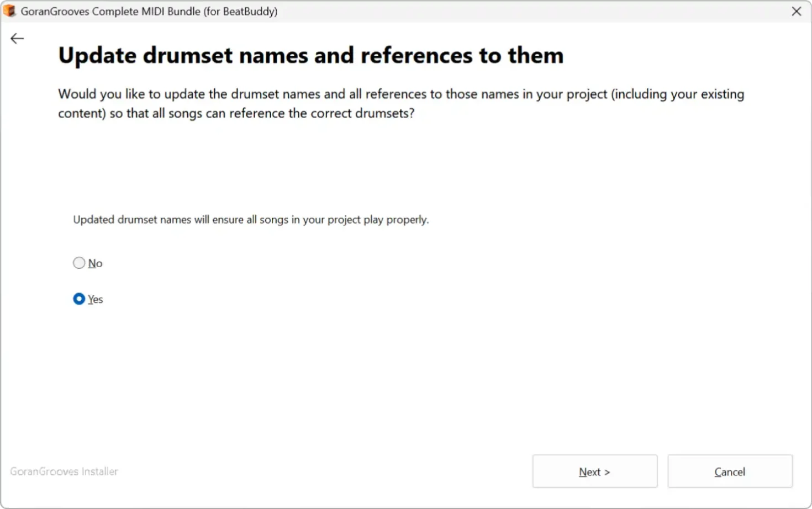The width and height of the screenshot is (812, 509).
Task: Click the 'Updated drumset names will ensure' sentence
Action: pos(251,220)
